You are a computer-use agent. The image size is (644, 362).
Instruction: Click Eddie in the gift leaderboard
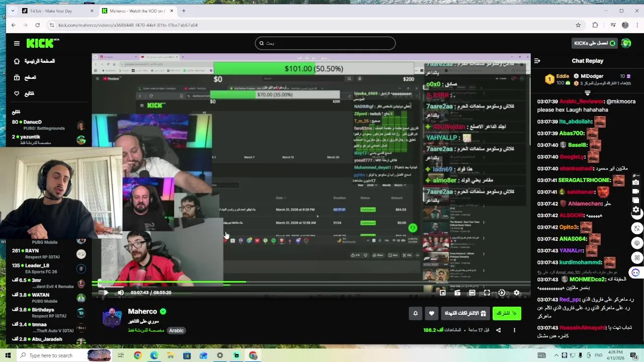pos(562,76)
